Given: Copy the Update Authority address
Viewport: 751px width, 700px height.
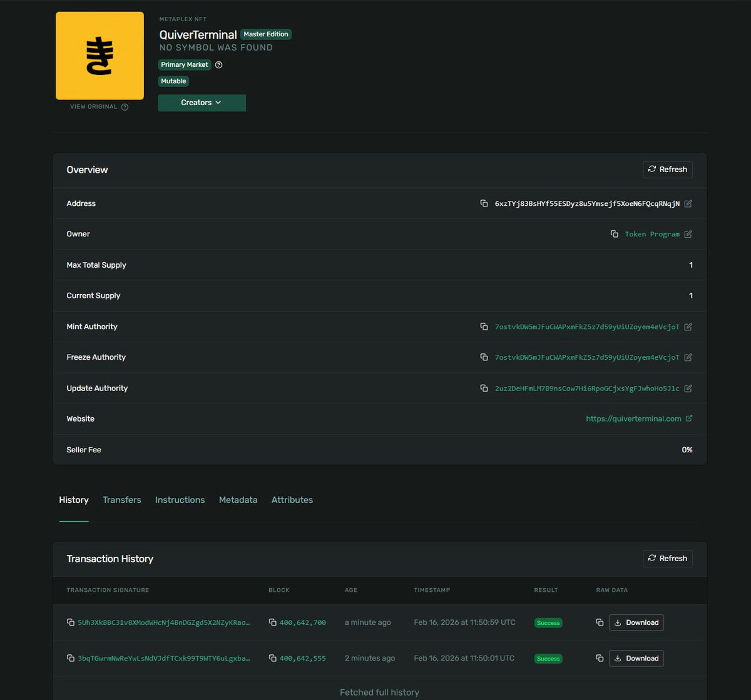Looking at the screenshot, I should 484,388.
